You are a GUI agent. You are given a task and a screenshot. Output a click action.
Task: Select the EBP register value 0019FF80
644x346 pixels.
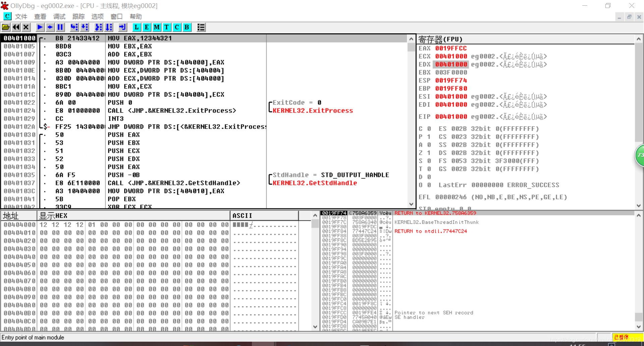451,88
